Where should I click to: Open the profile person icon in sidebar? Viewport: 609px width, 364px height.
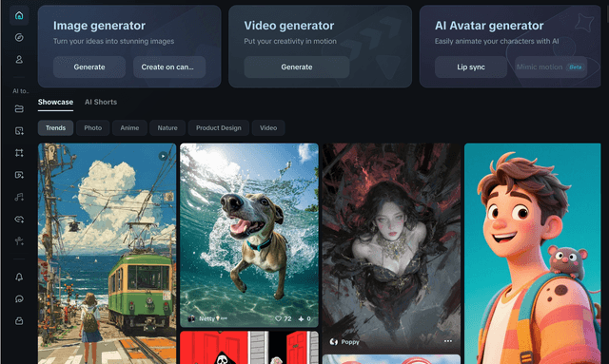[19, 59]
